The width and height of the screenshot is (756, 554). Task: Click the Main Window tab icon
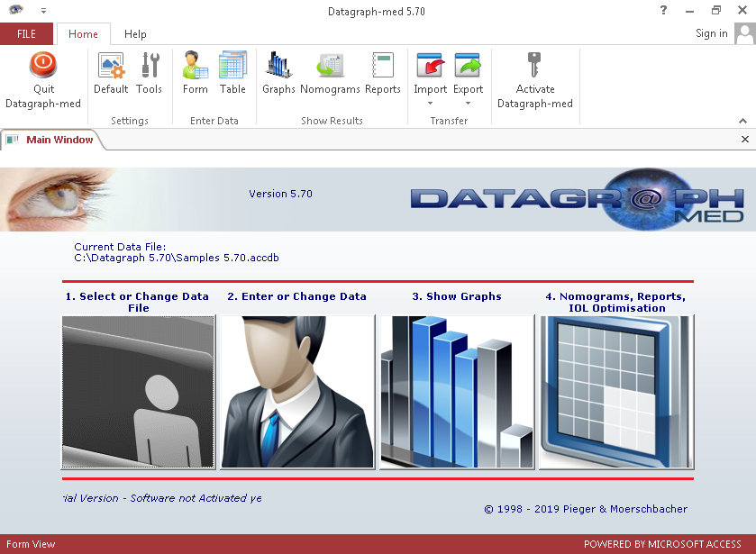13,140
